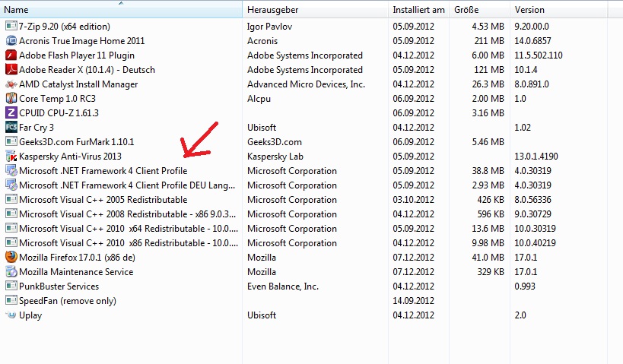Click version 11.5.502.110

(x=539, y=55)
